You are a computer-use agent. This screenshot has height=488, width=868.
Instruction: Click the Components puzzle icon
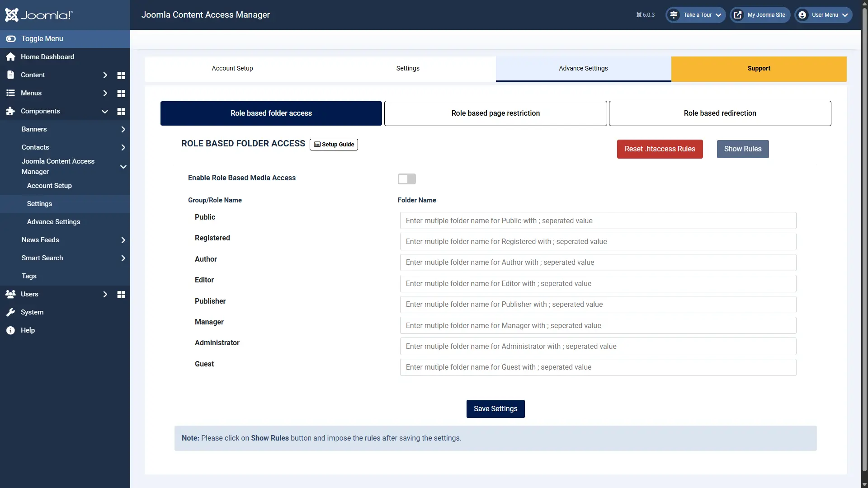pyautogui.click(x=10, y=111)
